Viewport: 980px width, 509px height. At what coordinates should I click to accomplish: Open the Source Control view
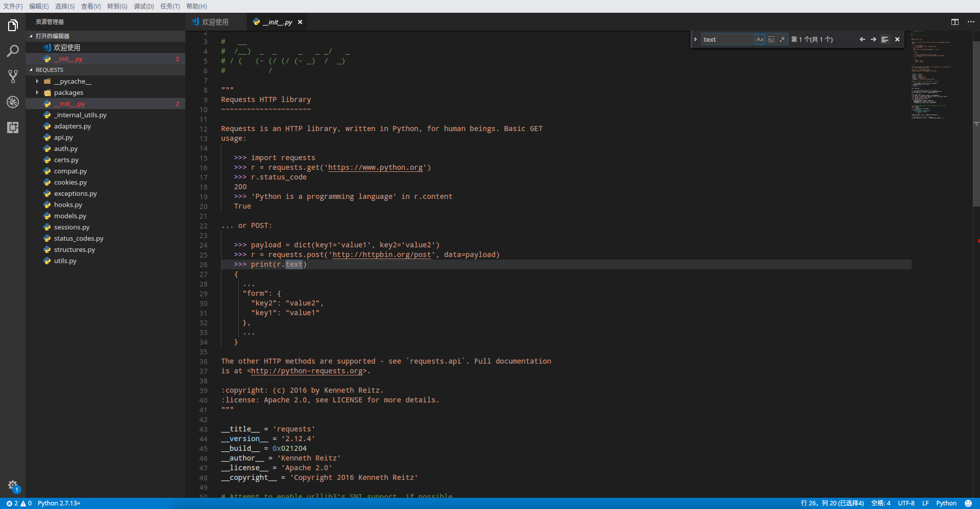click(13, 76)
